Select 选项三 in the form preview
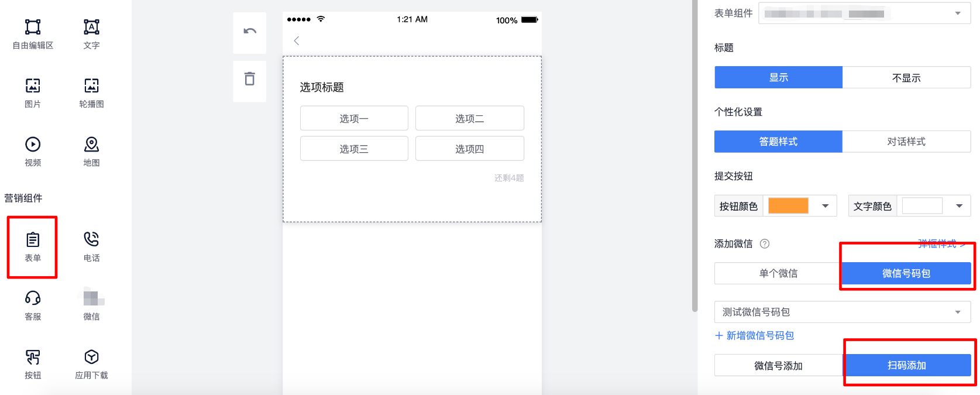Screen dimensions: 980x395 pyautogui.click(x=354, y=149)
